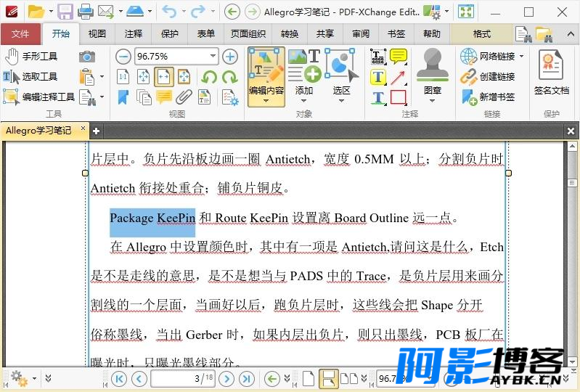Expand the Add (添加) dropdown

point(303,101)
